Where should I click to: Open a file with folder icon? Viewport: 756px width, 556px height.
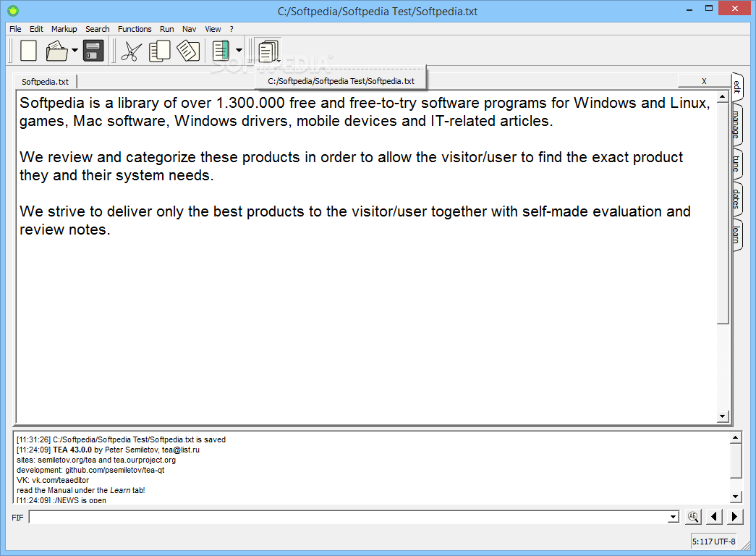coord(57,51)
